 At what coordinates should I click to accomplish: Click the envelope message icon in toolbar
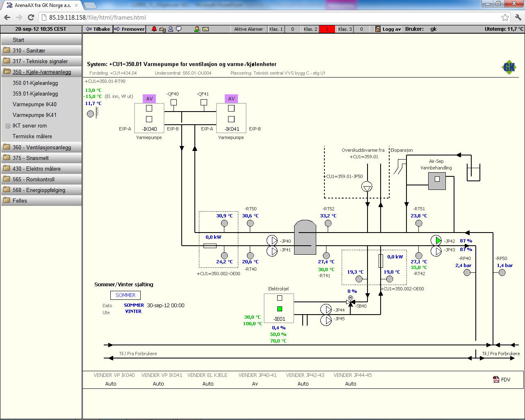coord(206,29)
